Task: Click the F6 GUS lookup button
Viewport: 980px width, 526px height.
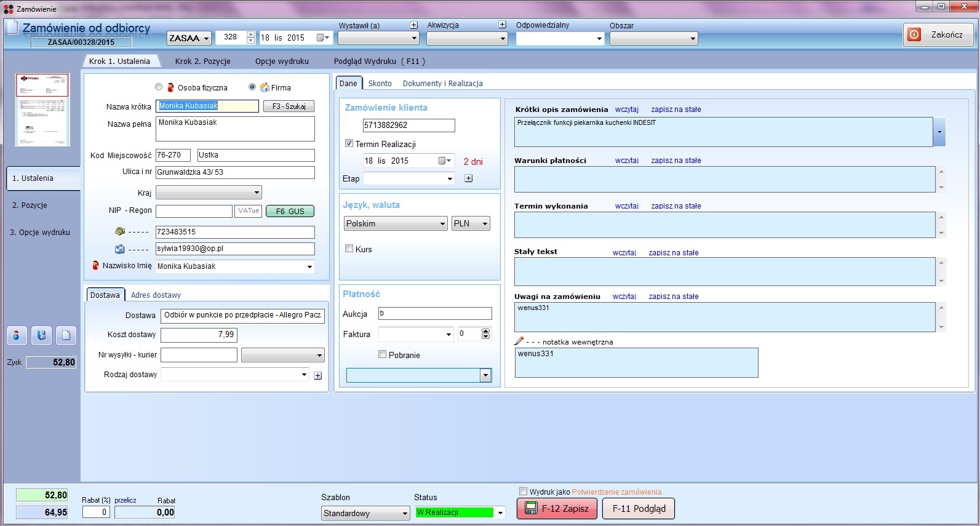Action: pos(290,211)
